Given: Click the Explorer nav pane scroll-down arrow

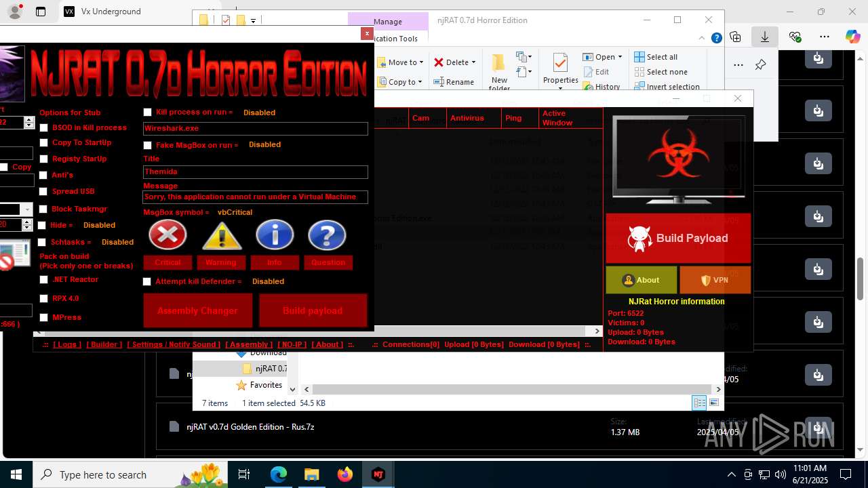Looking at the screenshot, I should click(292, 389).
